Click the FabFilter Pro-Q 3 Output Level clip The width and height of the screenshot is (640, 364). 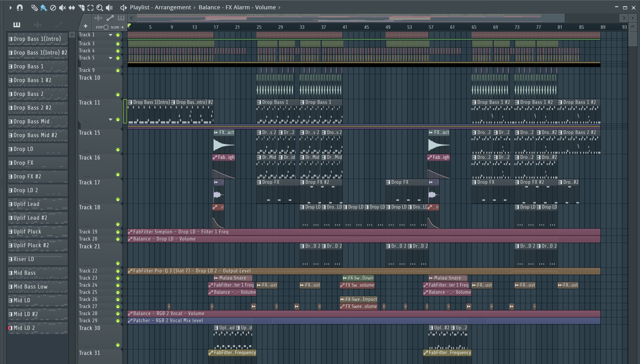pos(364,271)
